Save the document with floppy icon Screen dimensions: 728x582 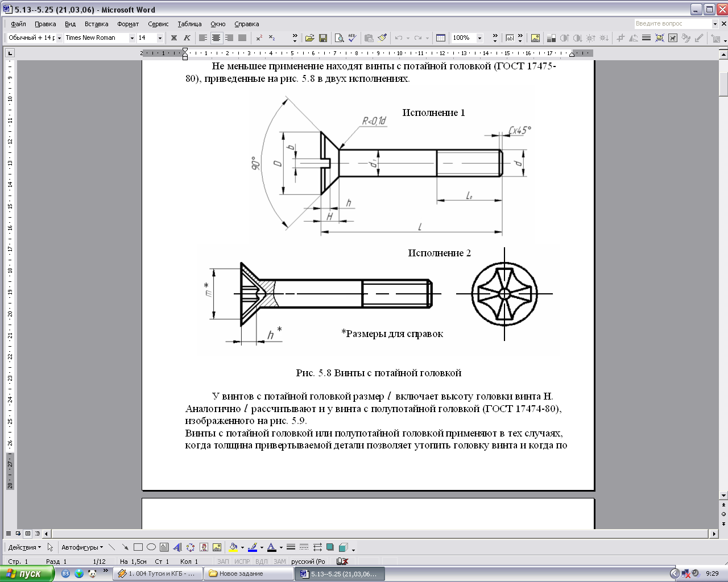tap(323, 38)
